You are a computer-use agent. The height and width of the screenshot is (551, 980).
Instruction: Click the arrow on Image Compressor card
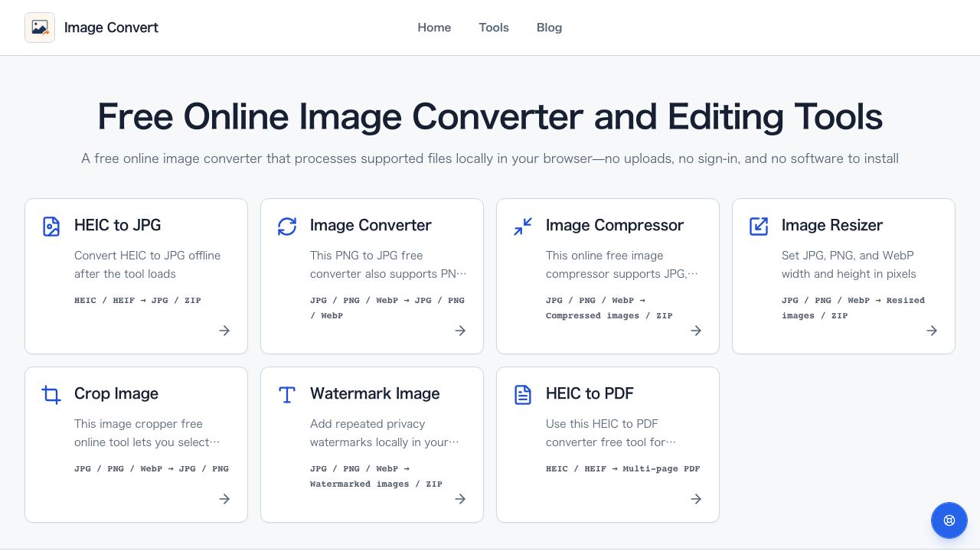pyautogui.click(x=696, y=331)
